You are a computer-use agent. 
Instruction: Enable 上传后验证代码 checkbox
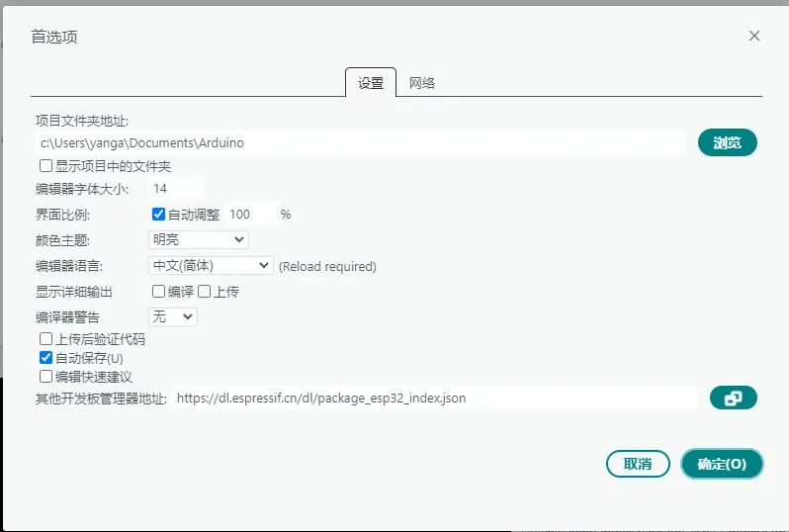tap(45, 339)
